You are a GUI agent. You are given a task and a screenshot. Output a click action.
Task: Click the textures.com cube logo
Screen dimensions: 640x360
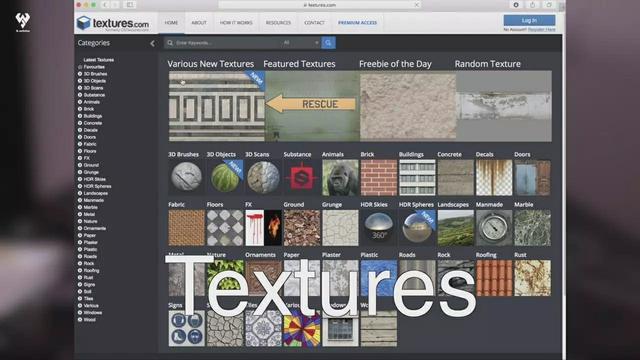[x=83, y=23]
